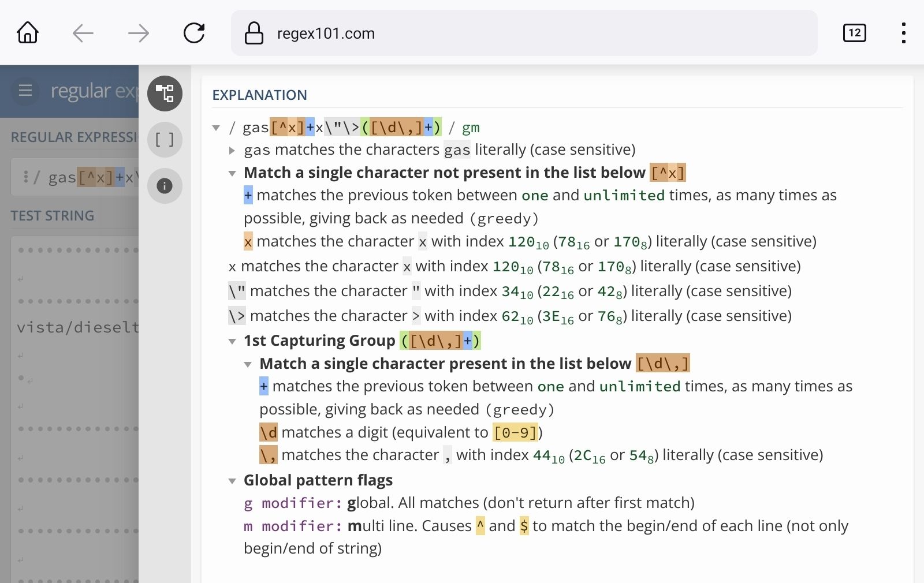Tap the site lock security icon
The height and width of the screenshot is (583, 924).
[x=254, y=33]
